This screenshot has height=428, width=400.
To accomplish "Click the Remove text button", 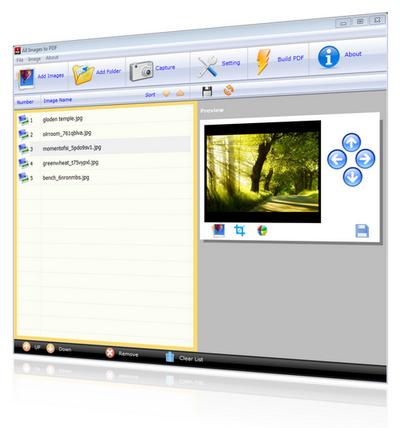I will click(128, 354).
